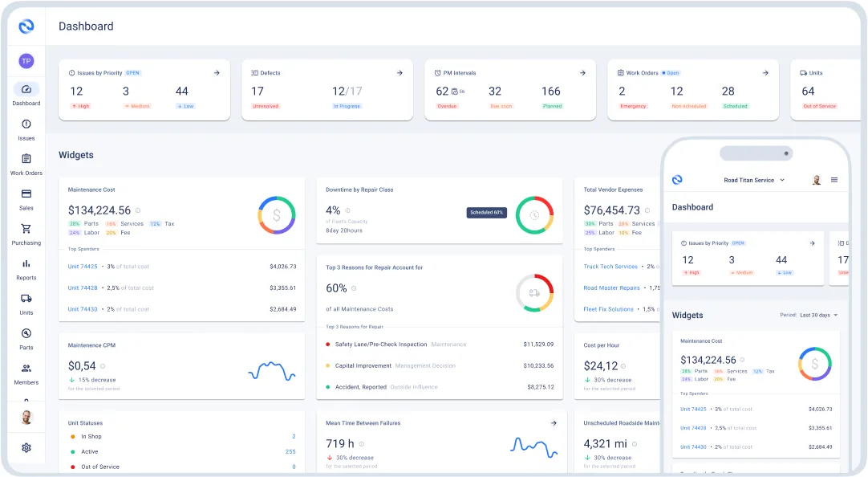Click Maintenance Cost donut chart on phone
This screenshot has width=868, height=477.
[x=815, y=364]
